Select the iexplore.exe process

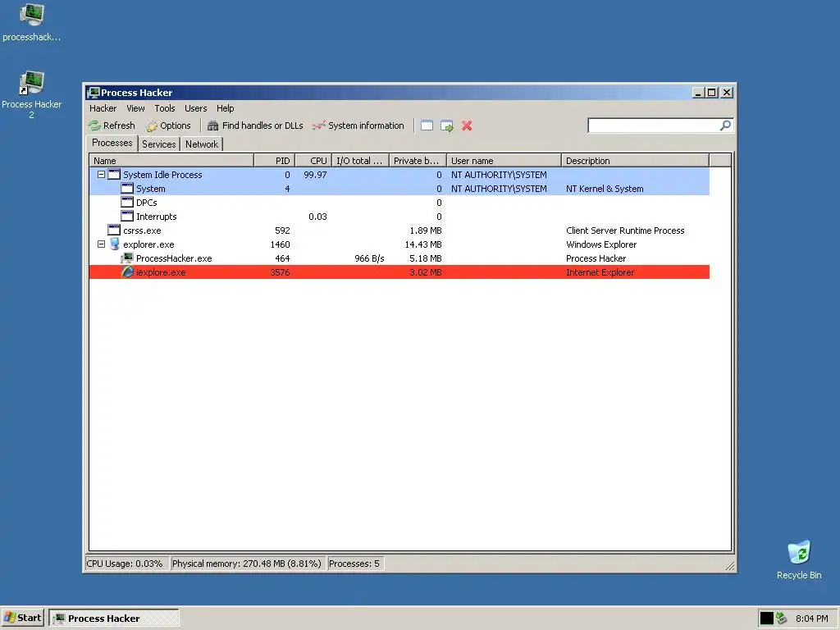click(x=399, y=272)
